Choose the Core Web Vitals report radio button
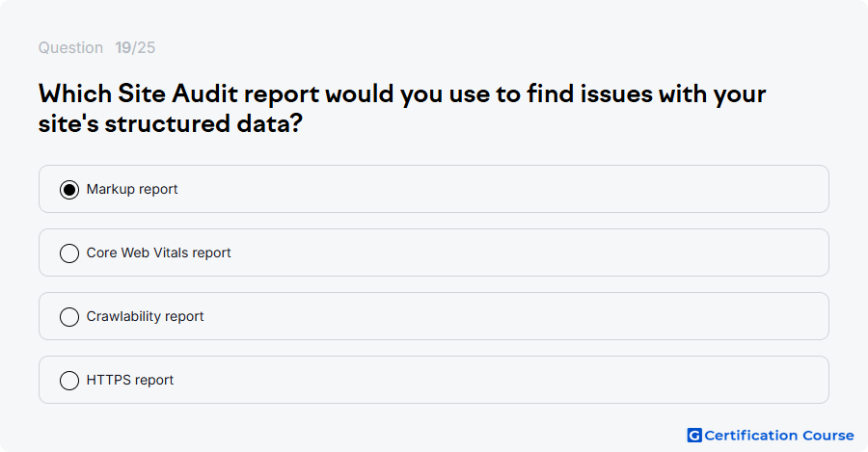868x452 pixels. click(x=69, y=253)
